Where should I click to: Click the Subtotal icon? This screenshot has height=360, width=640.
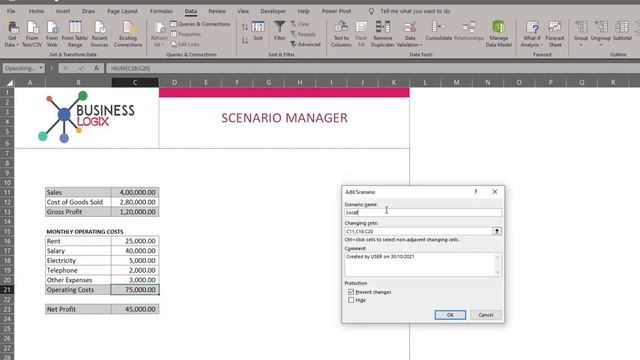click(622, 27)
